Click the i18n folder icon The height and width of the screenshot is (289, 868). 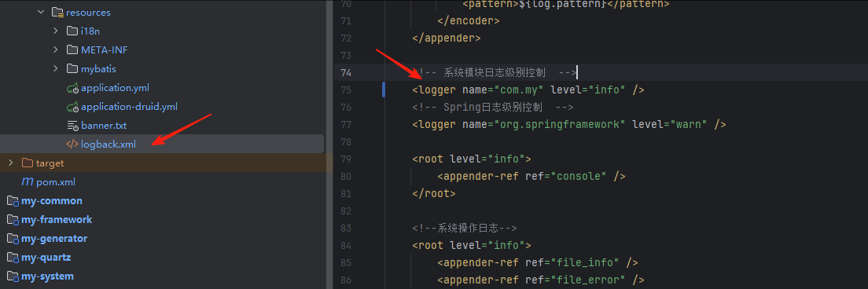72,31
